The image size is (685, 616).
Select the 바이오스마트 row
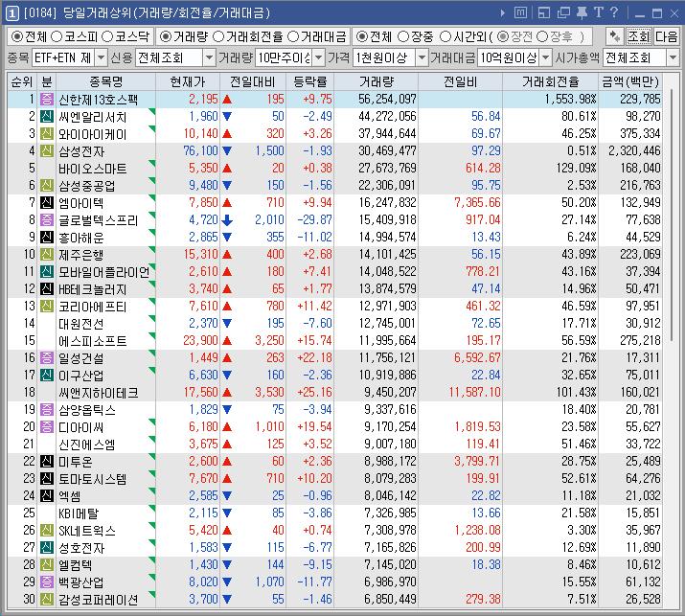334,169
